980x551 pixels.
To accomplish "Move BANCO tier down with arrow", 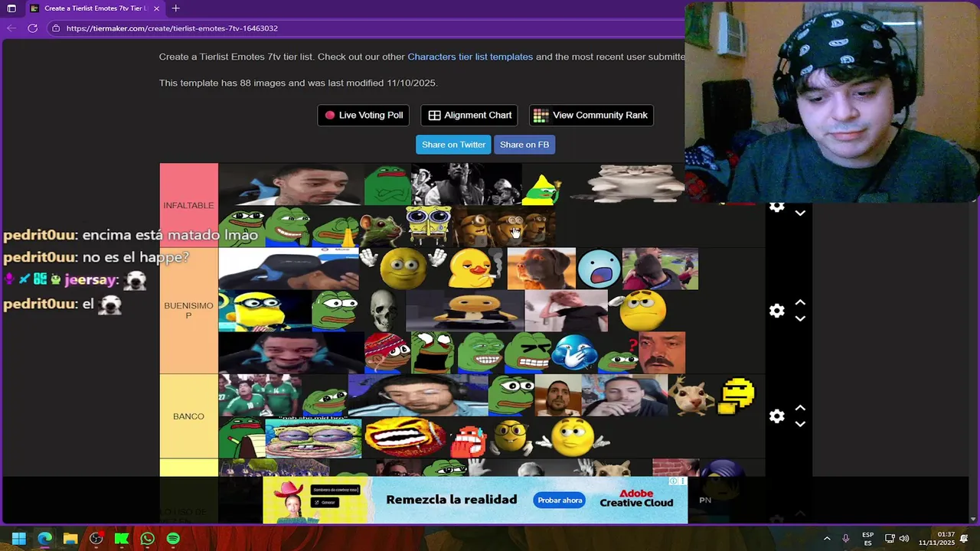I will click(800, 425).
